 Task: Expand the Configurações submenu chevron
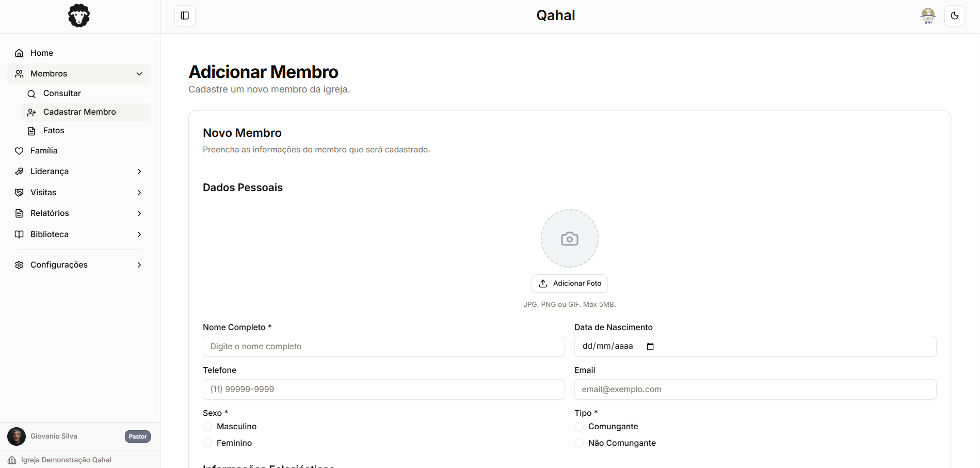139,265
